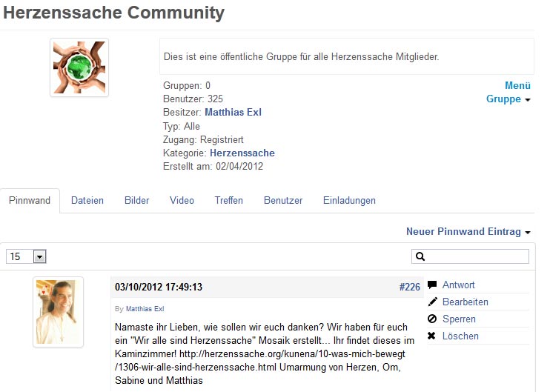Screen dimensions: 550x392
Task: Expand the Gruppe dropdown menu
Action: coord(508,99)
